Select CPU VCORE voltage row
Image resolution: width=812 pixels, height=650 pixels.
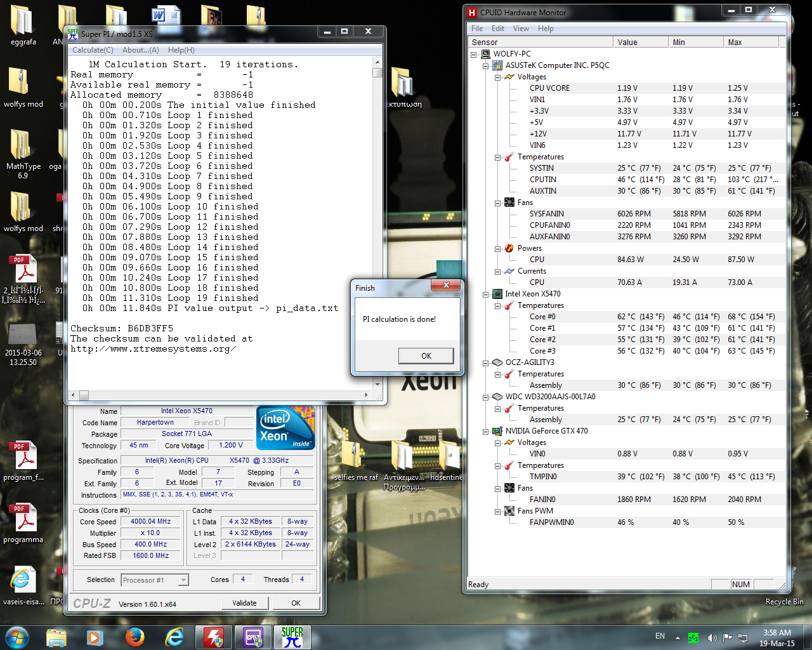(x=655, y=88)
